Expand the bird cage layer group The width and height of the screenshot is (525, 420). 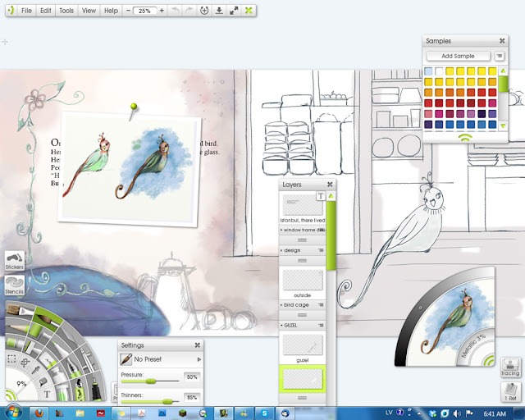click(x=281, y=305)
